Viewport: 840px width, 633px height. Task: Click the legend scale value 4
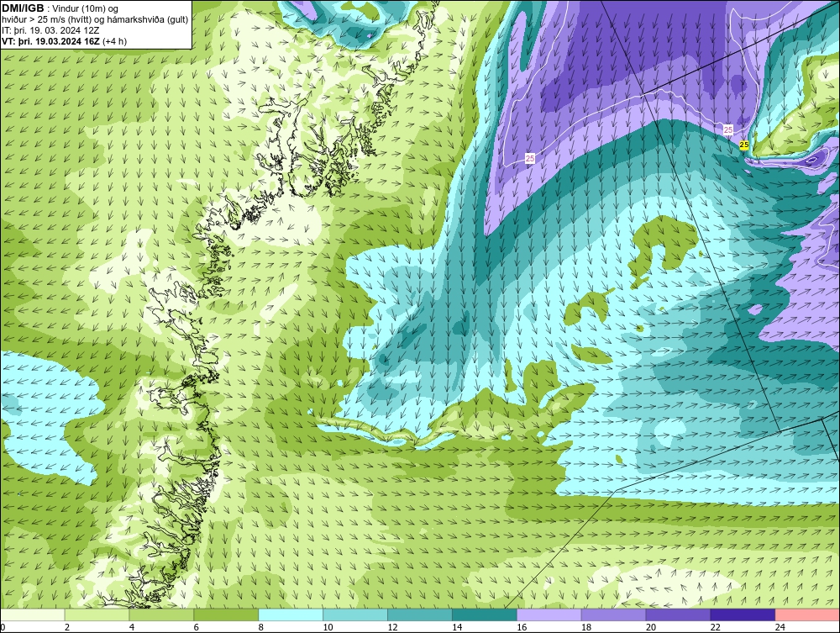[132, 627]
